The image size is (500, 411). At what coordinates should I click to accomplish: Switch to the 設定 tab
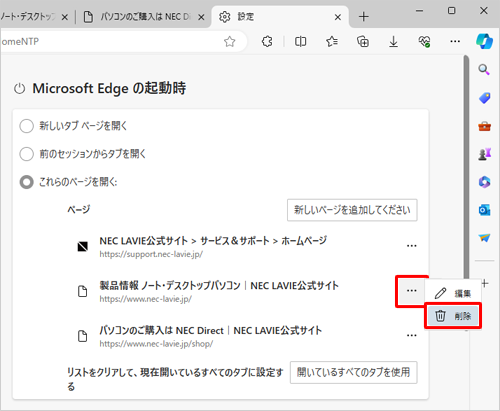pos(280,17)
